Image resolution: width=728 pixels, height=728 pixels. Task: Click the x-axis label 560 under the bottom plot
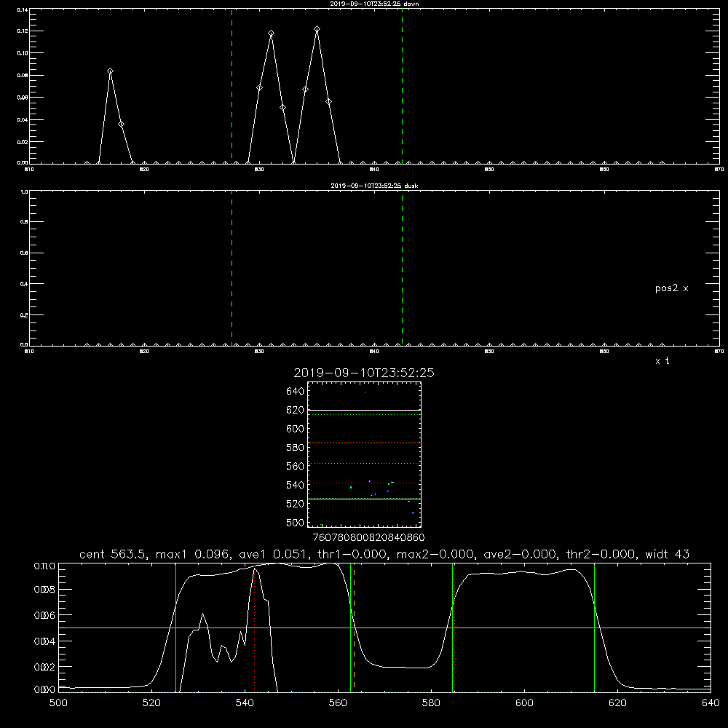click(338, 703)
